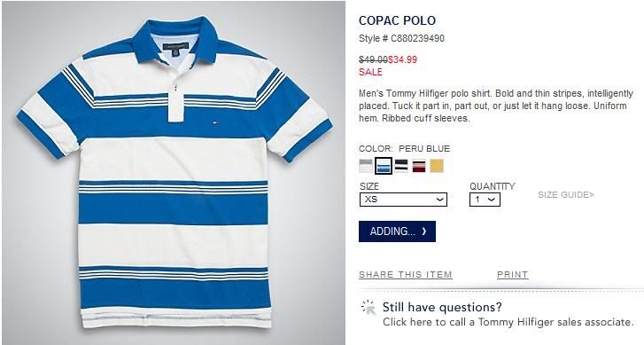Choose the black and white striped swatch
The height and width of the screenshot is (345, 644).
coord(401,166)
